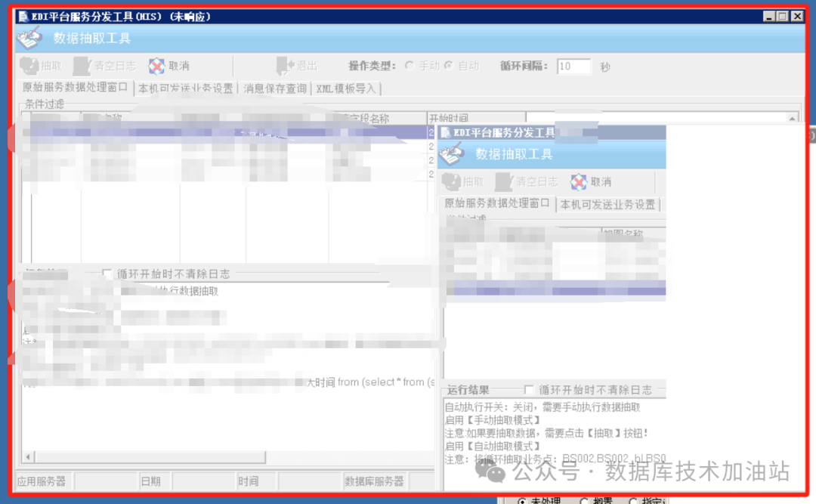Screen dimensions: 816x504
Task: Click 取消 in the smaller overlapping window
Action: [591, 181]
